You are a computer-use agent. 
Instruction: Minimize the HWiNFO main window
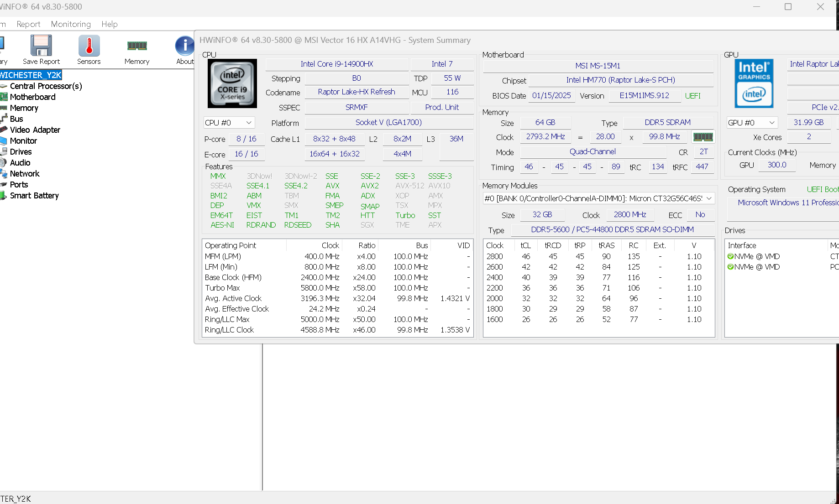coord(756,7)
